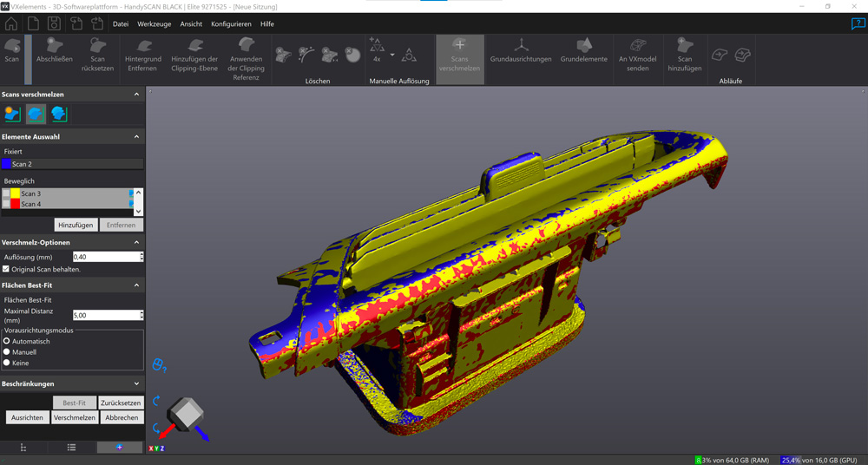Click the Hinzufügen button
This screenshot has width=868, height=465.
76,225
